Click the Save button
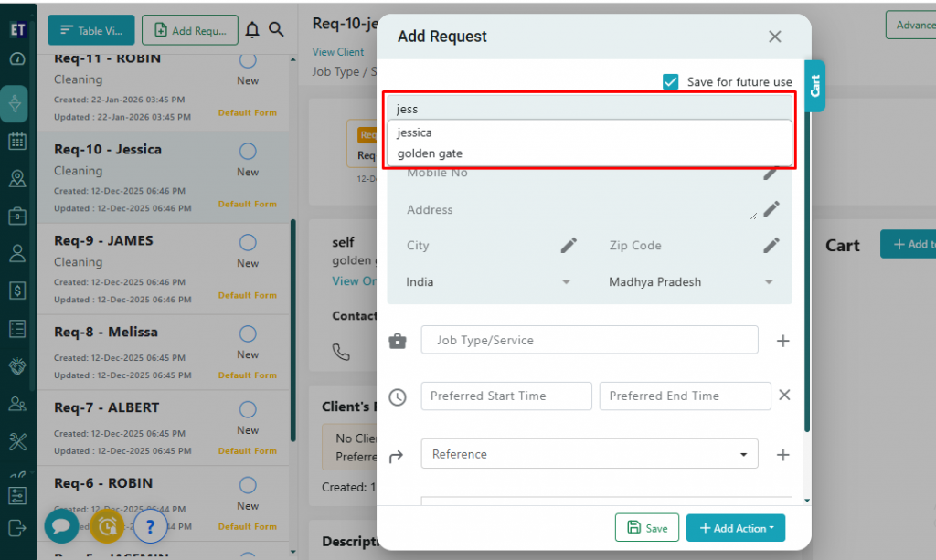 coord(647,528)
